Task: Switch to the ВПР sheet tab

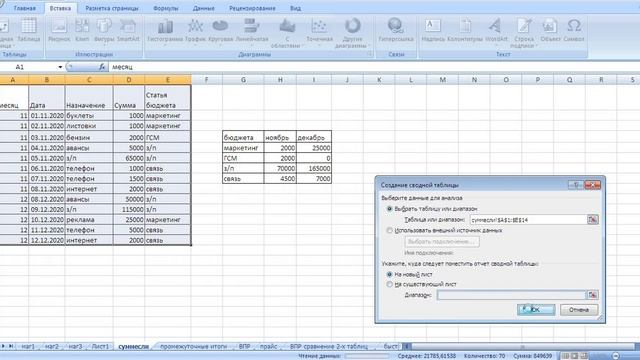Action: tap(244, 347)
